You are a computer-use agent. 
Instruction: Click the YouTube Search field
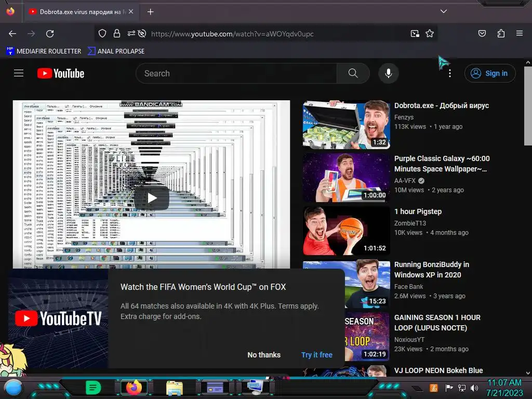tap(236, 73)
